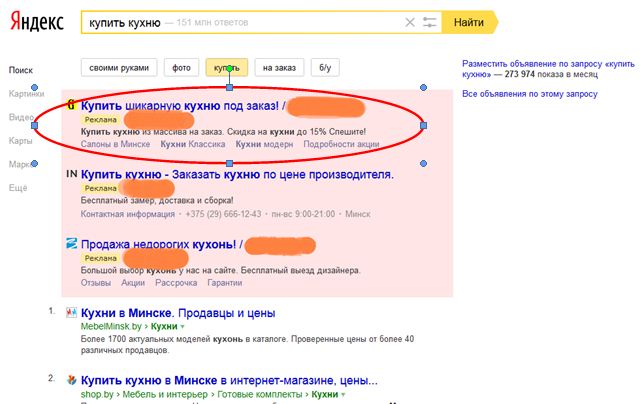The width and height of the screenshot is (641, 404).
Task: Click Реклама label of first ad
Action: [101, 119]
